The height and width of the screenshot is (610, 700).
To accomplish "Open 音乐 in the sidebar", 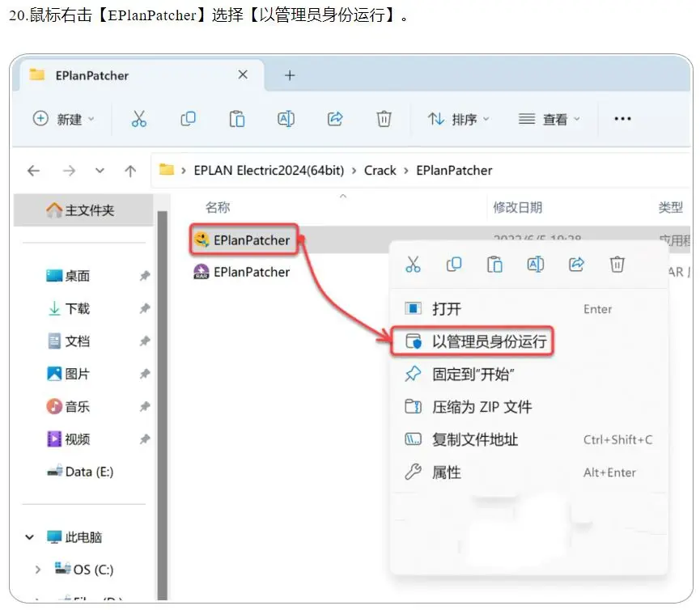I will (68, 406).
